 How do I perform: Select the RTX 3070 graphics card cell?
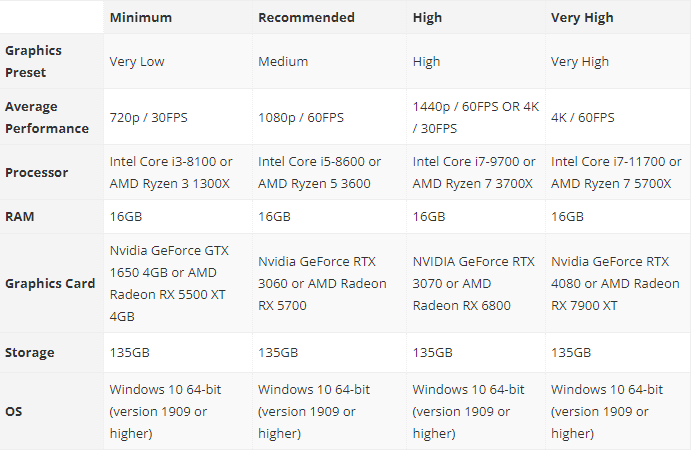(x=474, y=283)
